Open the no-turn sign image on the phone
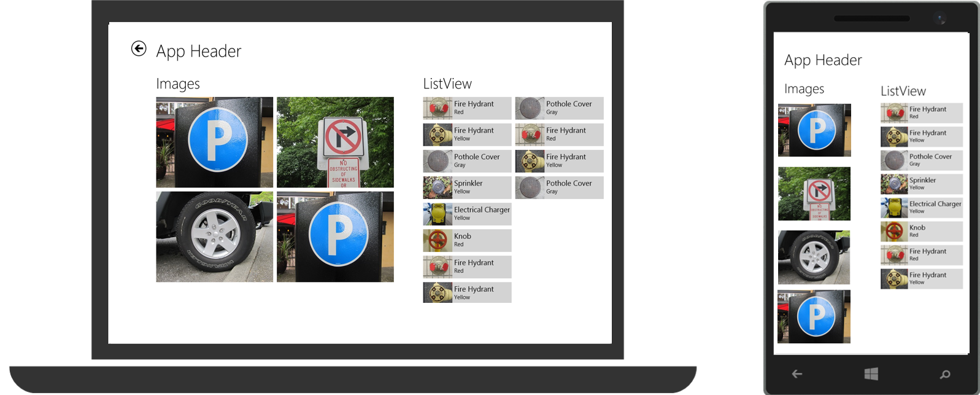This screenshot has height=395, width=980. click(814, 194)
